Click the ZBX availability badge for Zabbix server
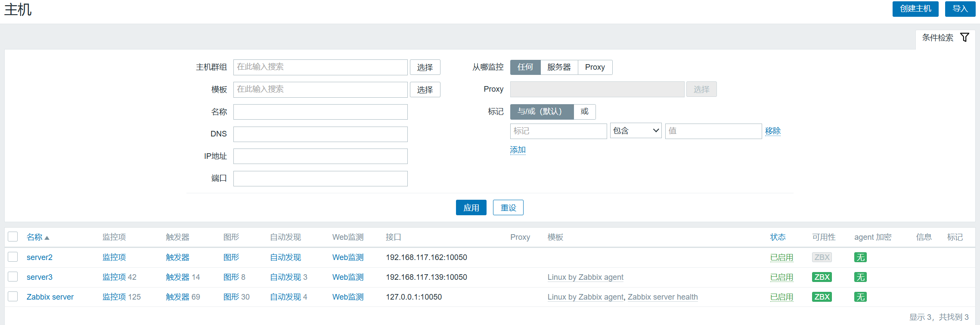This screenshot has height=325, width=980. click(x=822, y=297)
